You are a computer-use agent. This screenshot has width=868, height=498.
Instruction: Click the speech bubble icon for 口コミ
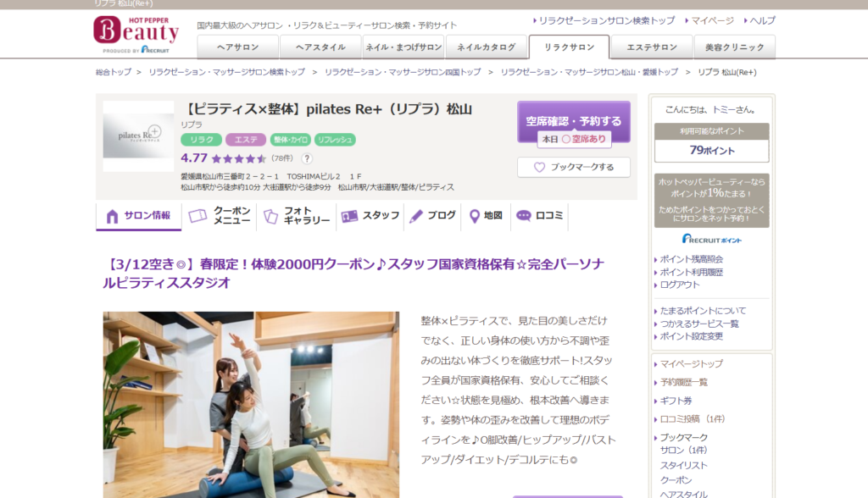click(524, 216)
